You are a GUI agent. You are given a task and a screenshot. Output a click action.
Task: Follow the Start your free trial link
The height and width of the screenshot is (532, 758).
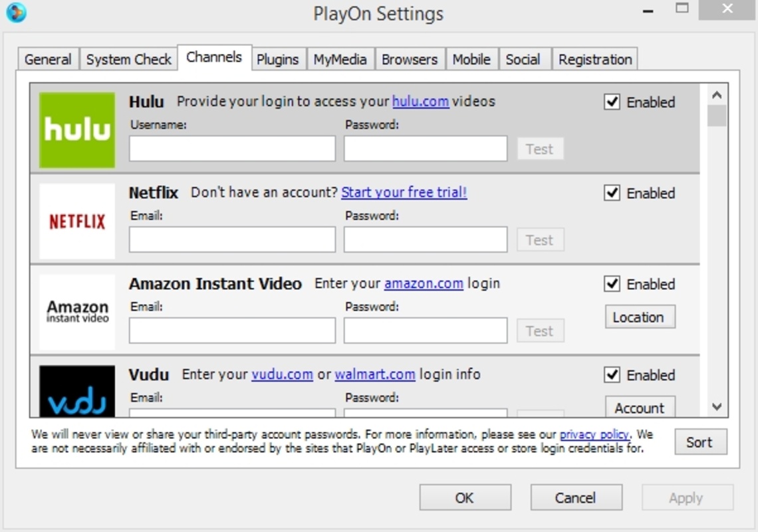tap(404, 193)
